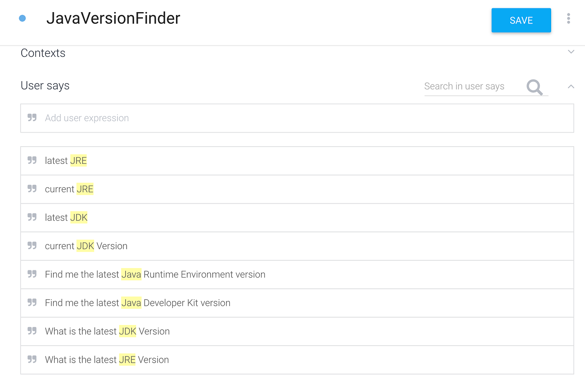Click the quote icon beside 'current JRE'

click(32, 188)
